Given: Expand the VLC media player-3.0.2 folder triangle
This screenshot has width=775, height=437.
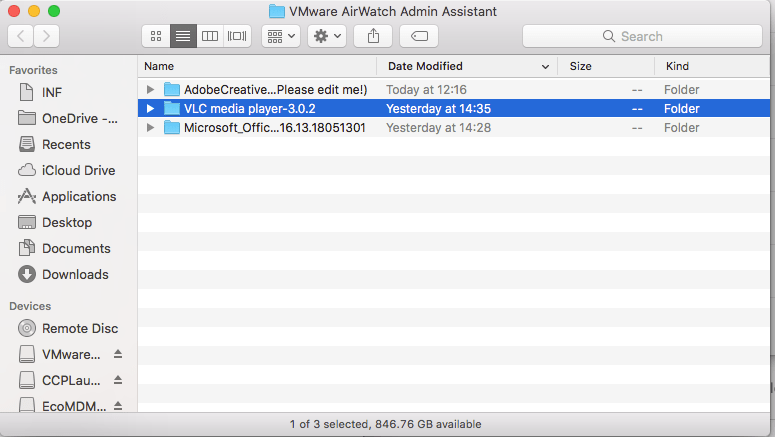Looking at the screenshot, I should (x=150, y=108).
